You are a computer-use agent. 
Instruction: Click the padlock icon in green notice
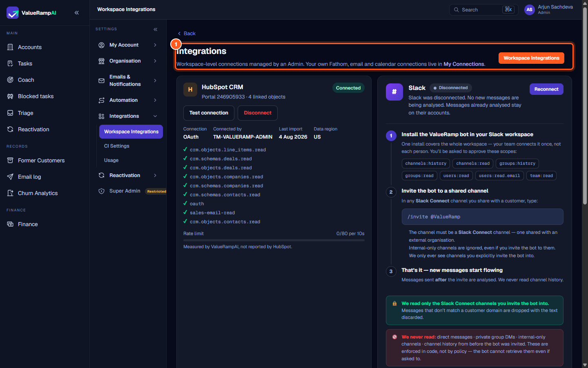394,303
